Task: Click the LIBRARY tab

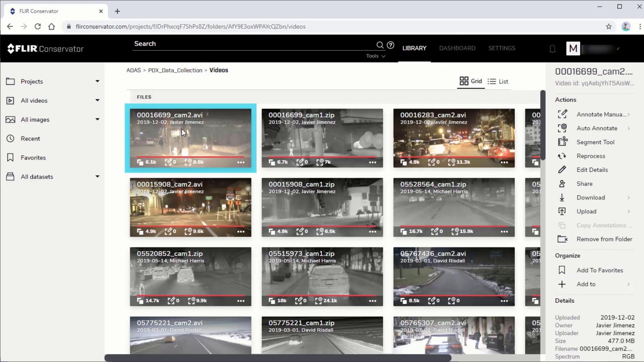Action: [x=414, y=48]
